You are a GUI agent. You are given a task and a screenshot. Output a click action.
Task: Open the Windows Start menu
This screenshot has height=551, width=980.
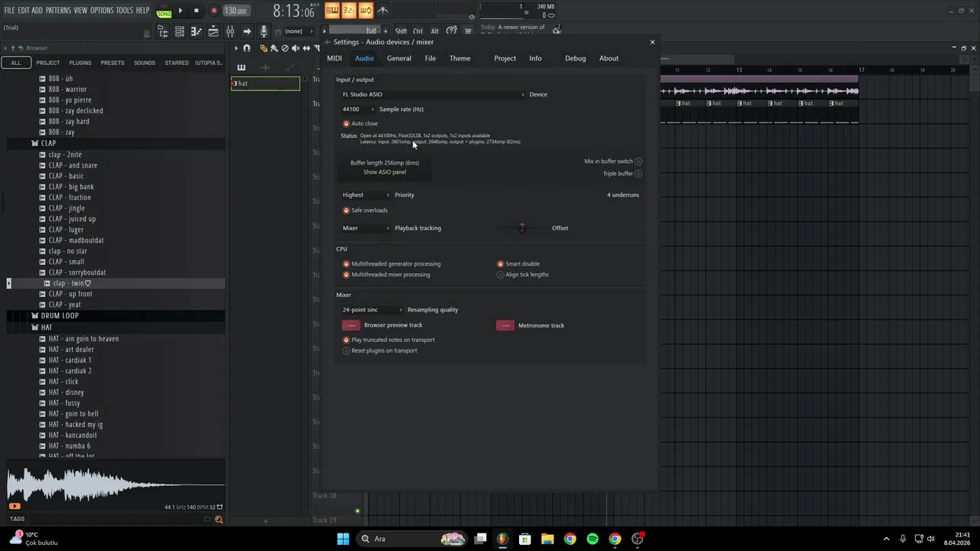pyautogui.click(x=343, y=539)
